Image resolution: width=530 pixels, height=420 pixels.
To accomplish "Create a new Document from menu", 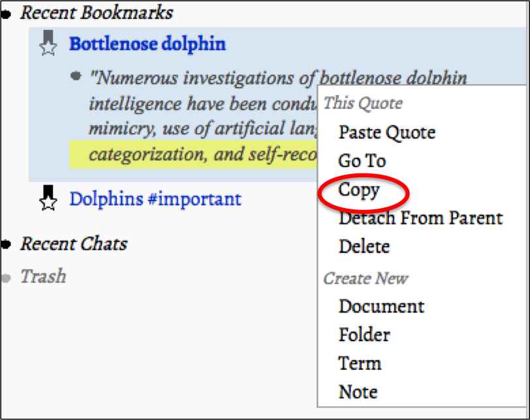I will [381, 306].
